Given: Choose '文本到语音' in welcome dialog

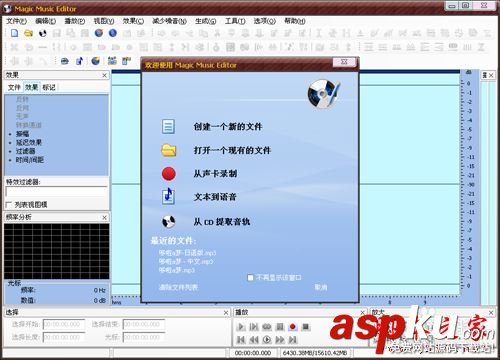Looking at the screenshot, I should point(215,197).
